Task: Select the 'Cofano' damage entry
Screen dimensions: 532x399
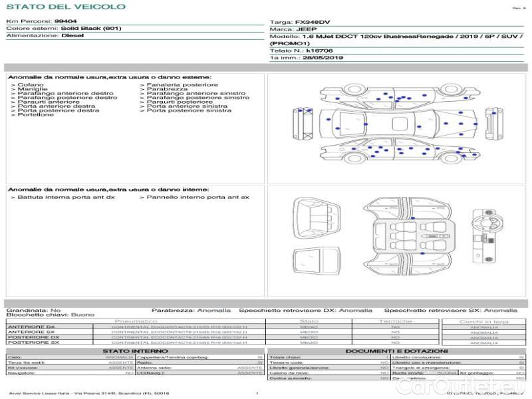Action: pos(31,85)
